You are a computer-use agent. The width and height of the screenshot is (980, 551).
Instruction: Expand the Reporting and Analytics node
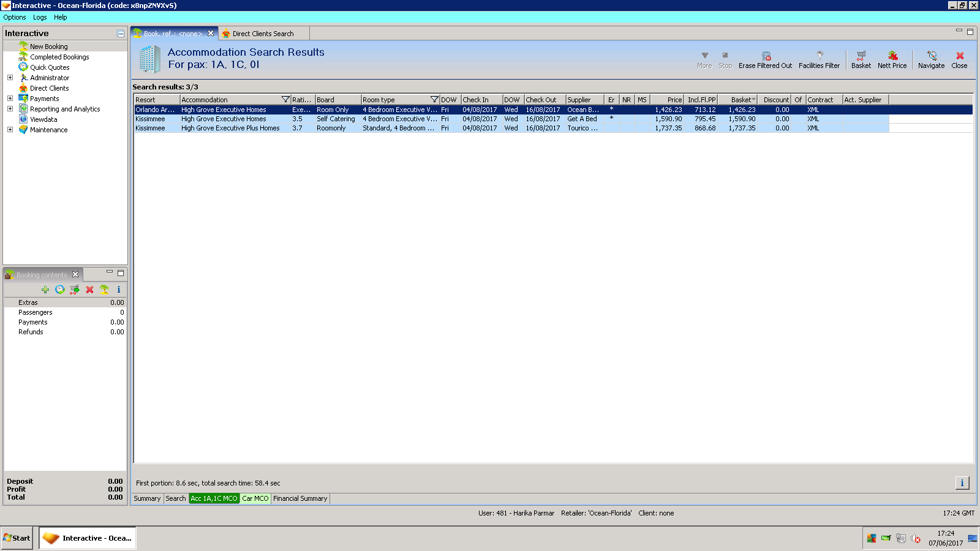[x=10, y=109]
